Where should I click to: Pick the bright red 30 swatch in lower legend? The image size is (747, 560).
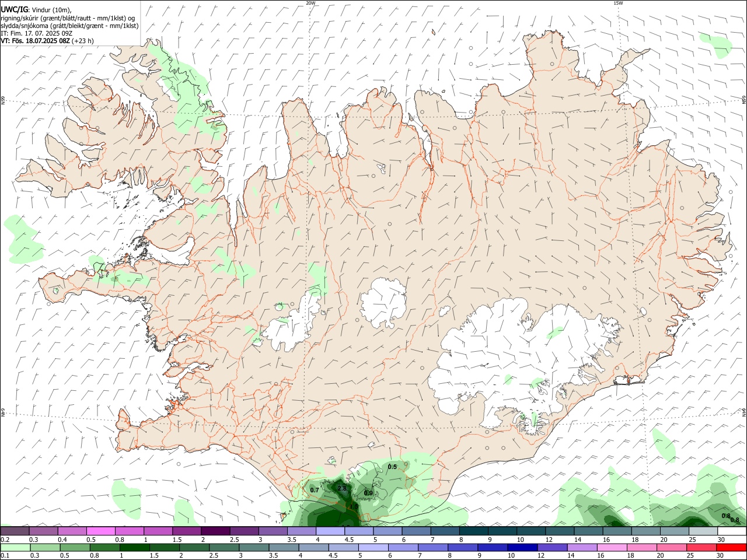731,547
